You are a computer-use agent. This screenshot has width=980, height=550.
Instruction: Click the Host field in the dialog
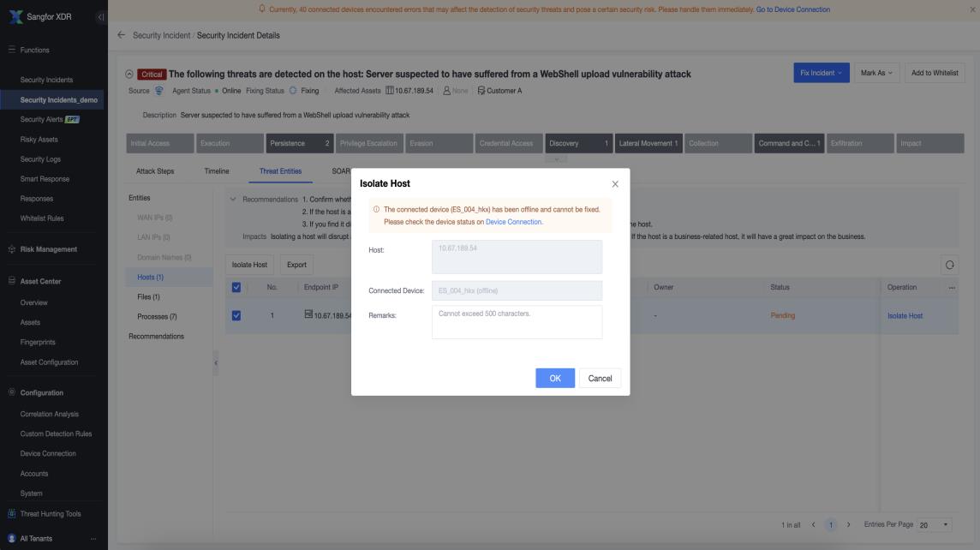517,257
